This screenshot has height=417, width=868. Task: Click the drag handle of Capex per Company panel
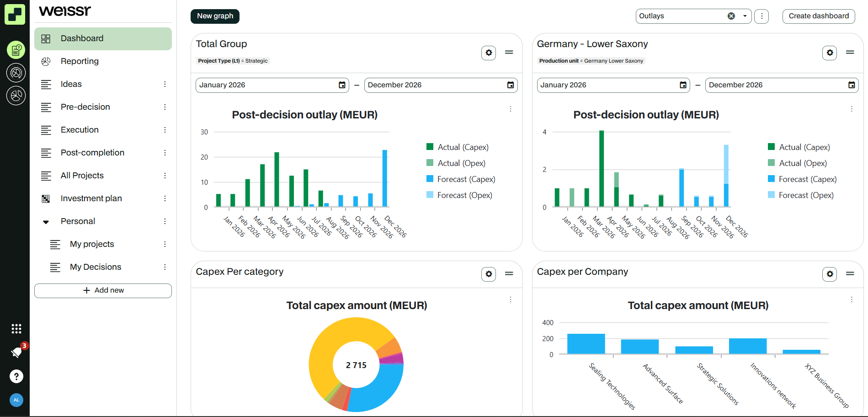tap(850, 274)
